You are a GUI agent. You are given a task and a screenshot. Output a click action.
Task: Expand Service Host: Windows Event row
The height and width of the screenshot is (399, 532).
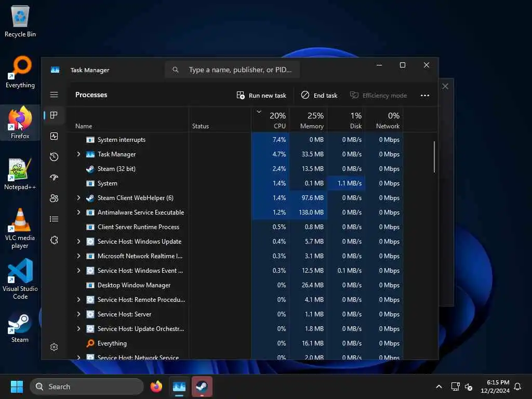click(79, 271)
